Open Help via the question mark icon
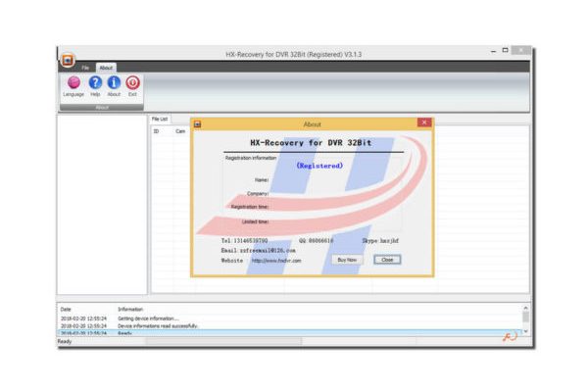This screenshot has width=588, height=392. (95, 83)
